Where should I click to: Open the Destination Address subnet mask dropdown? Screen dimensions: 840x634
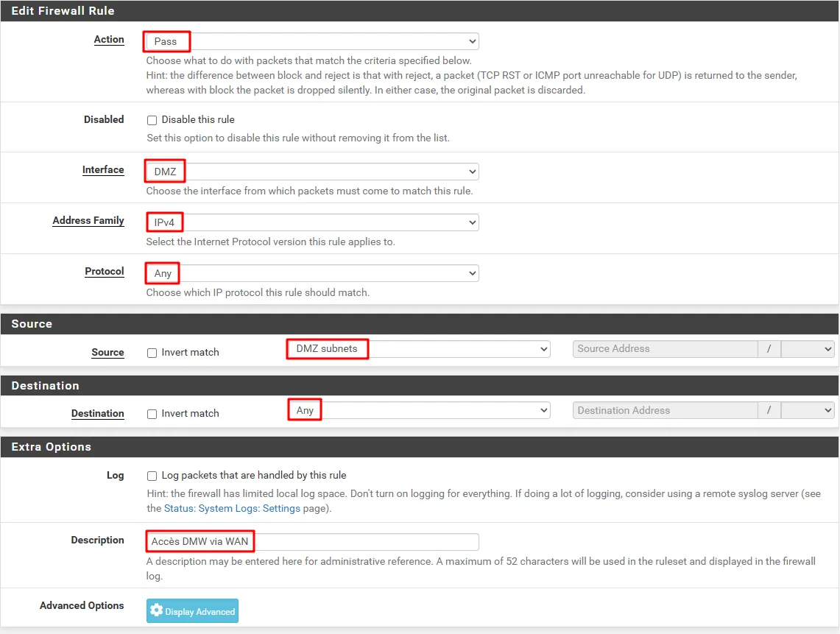808,411
